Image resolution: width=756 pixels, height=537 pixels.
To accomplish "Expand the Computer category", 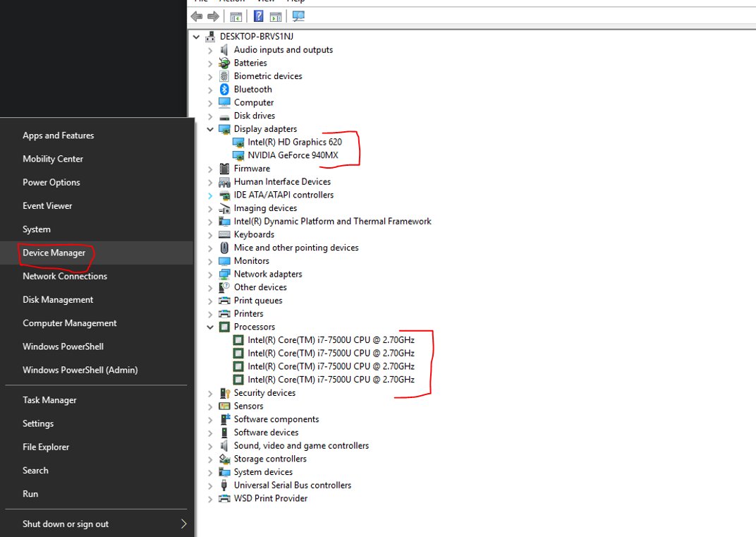I will point(210,103).
